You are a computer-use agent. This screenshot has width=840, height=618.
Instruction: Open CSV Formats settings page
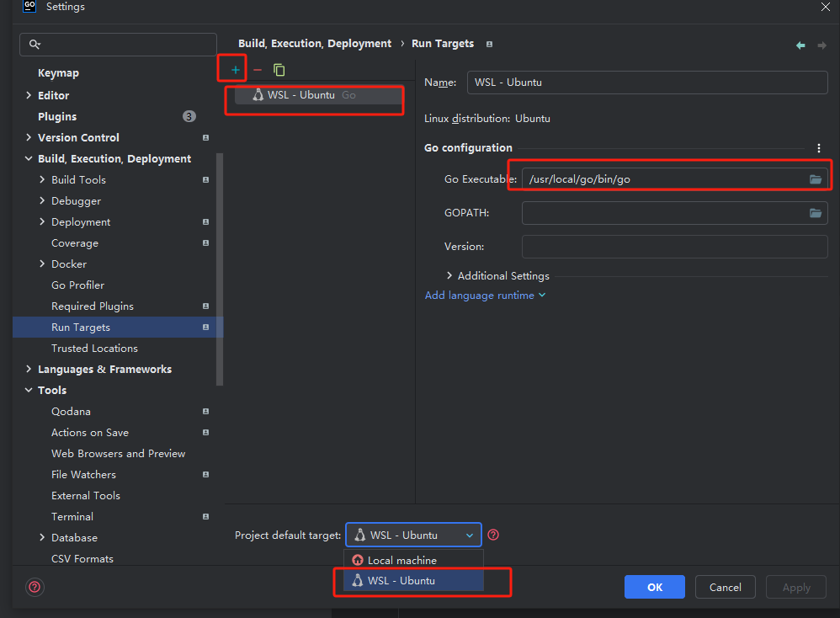coord(82,558)
